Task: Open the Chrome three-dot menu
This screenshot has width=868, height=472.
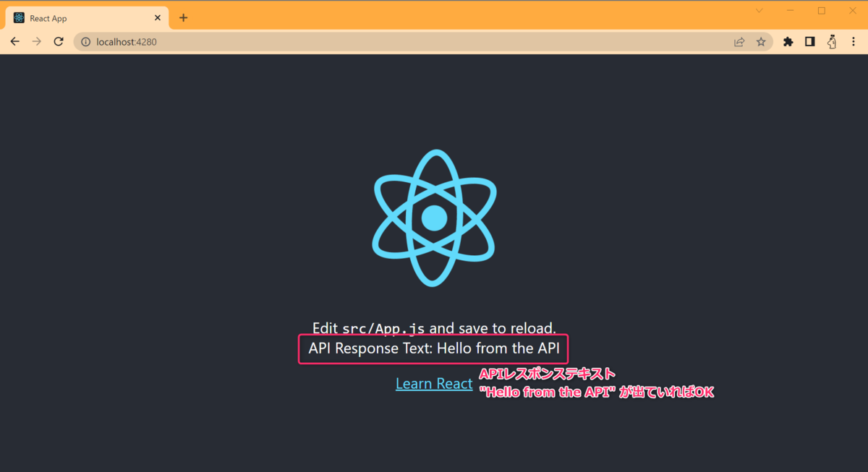Action: [854, 42]
